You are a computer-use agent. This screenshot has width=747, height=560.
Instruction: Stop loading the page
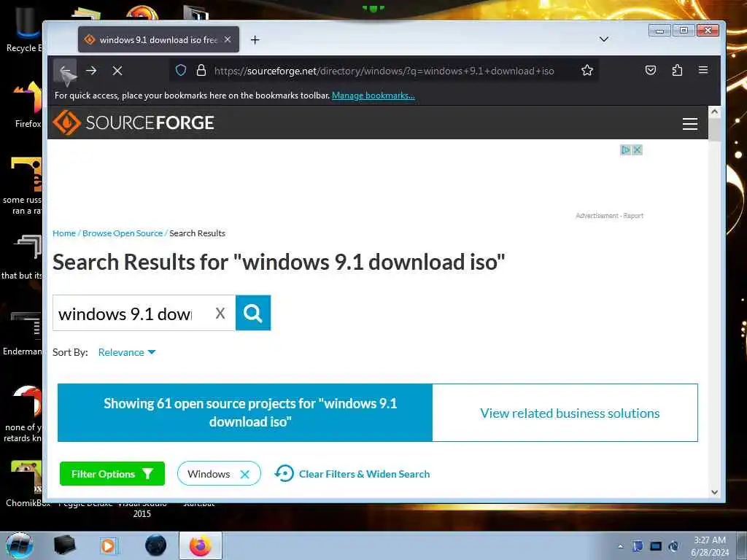tap(117, 71)
